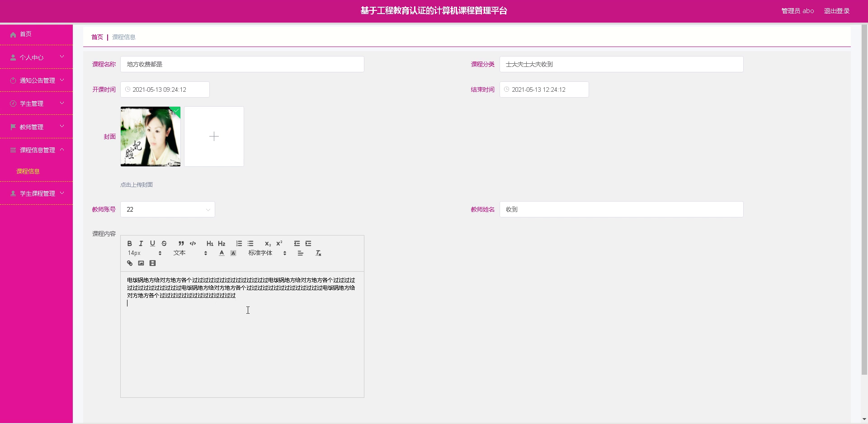The image size is (868, 424).
Task: Focus the 课程分类 input field
Action: [x=621, y=64]
